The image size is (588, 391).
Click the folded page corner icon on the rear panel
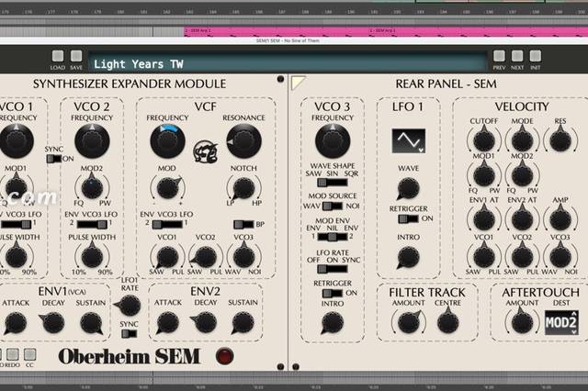[x=299, y=83]
